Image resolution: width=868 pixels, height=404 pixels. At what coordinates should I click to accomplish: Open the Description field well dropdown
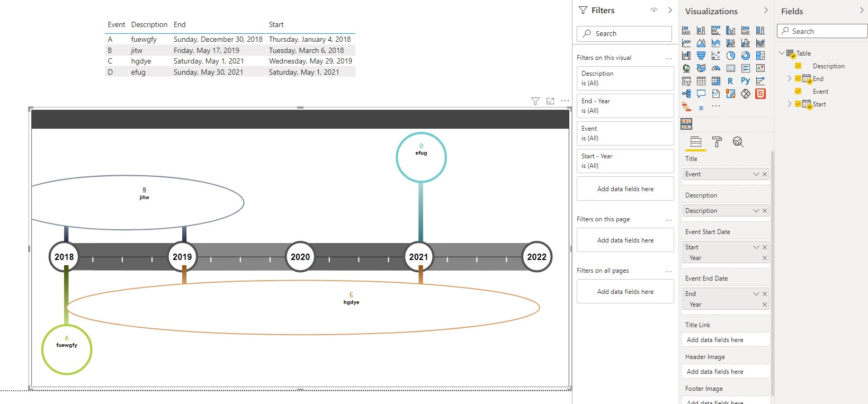pos(756,211)
